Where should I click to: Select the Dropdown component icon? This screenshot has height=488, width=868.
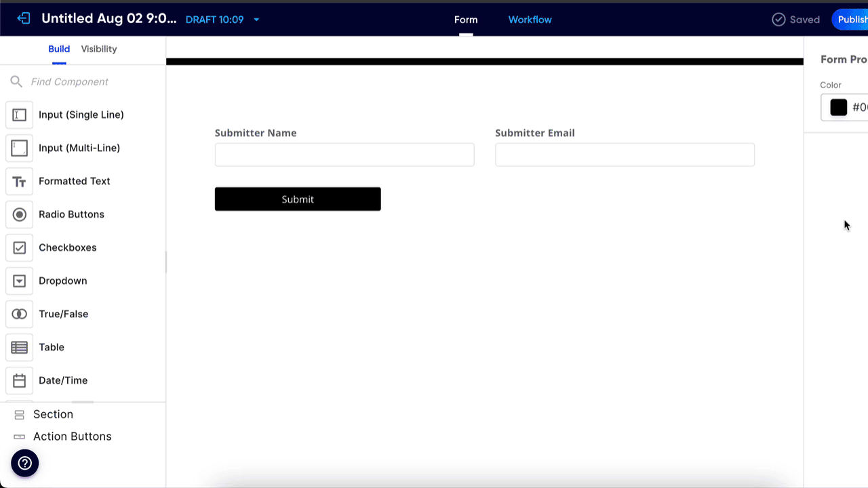coord(20,281)
